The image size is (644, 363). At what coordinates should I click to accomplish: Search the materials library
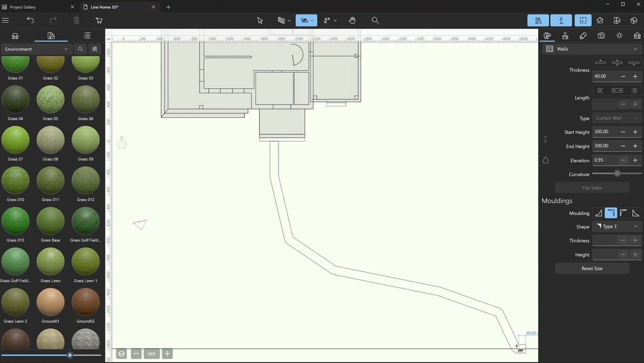pyautogui.click(x=80, y=49)
